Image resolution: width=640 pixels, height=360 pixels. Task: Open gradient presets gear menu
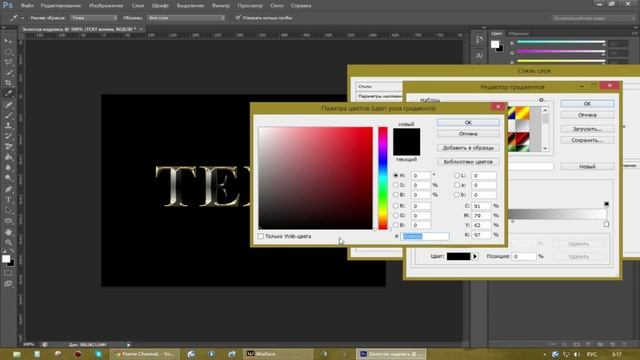coord(542,100)
